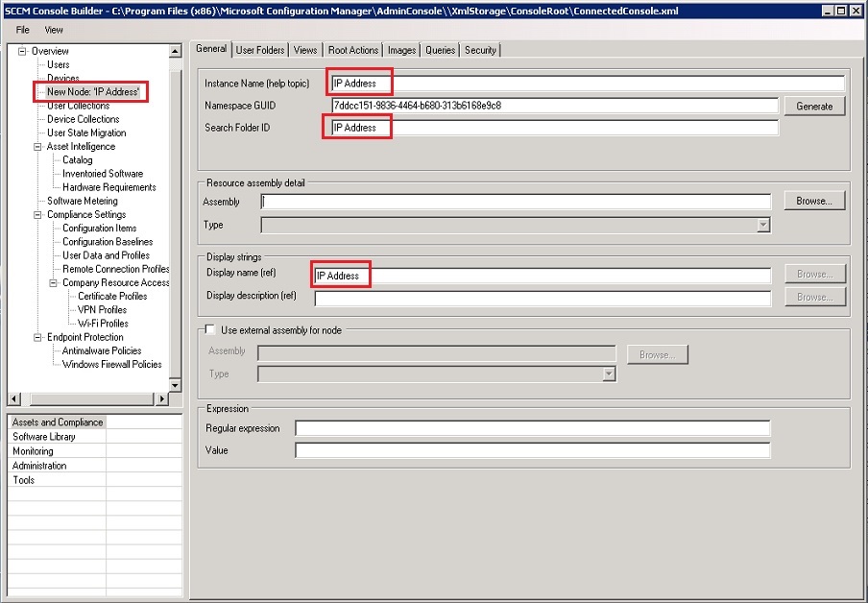This screenshot has height=603, width=868.
Task: Switch to the Security tab
Action: pos(480,49)
